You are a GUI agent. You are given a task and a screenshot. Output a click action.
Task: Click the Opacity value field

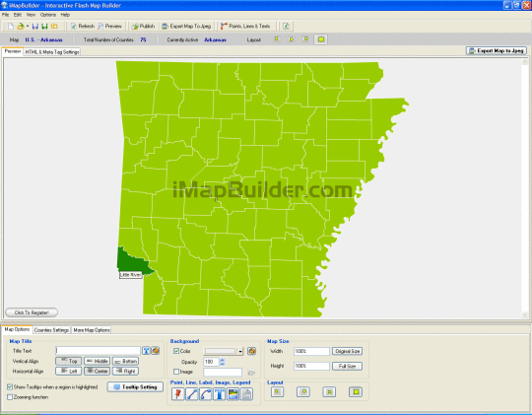point(211,362)
